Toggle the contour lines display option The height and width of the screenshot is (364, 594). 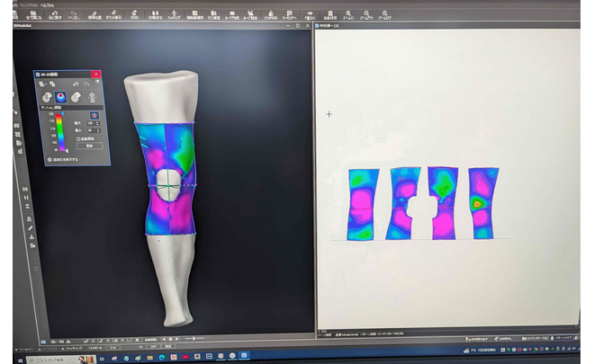[50, 158]
